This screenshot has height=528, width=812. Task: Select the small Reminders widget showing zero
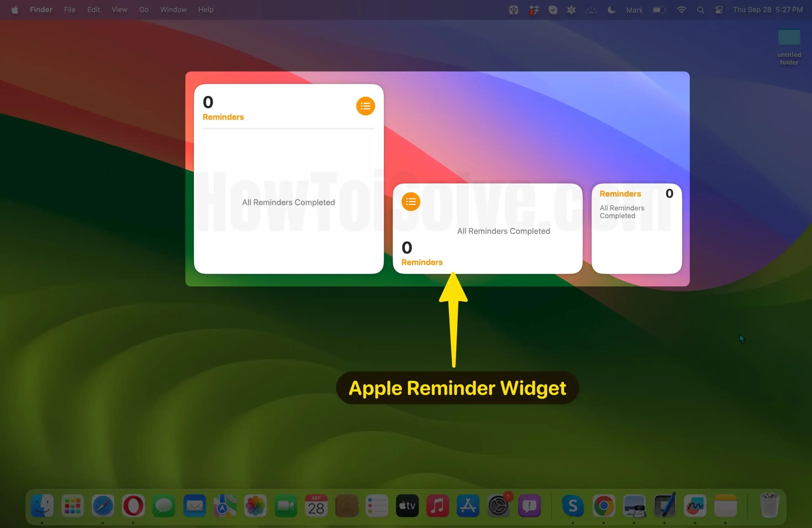pos(636,227)
